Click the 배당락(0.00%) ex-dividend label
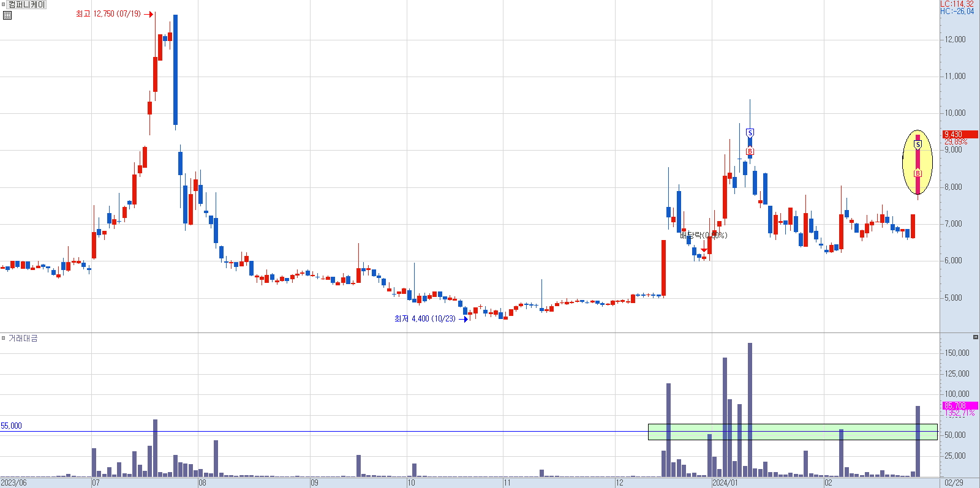980x488 pixels. click(704, 235)
